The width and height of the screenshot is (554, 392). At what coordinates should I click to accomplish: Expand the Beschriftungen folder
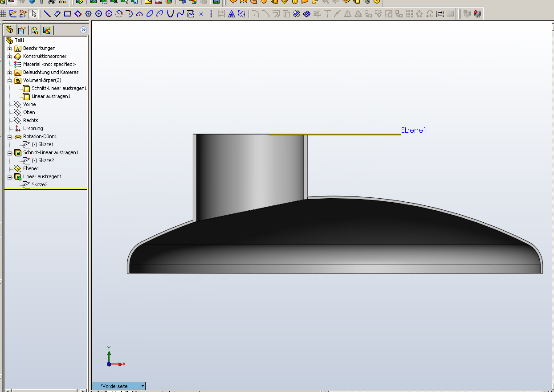(9, 49)
